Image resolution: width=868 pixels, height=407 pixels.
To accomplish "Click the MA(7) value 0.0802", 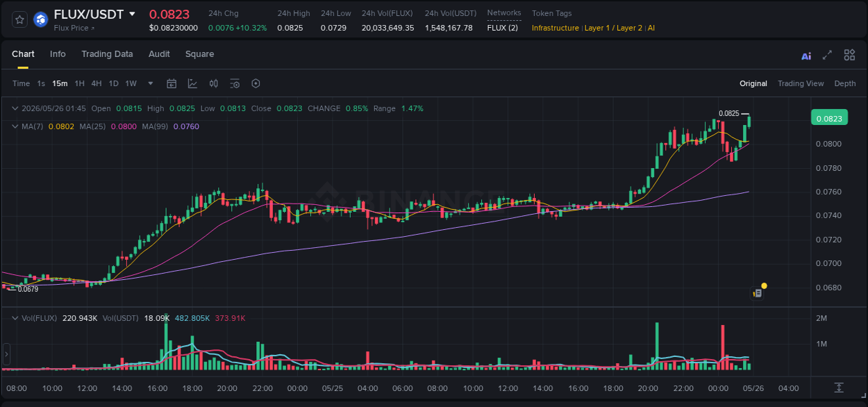I will [x=60, y=126].
